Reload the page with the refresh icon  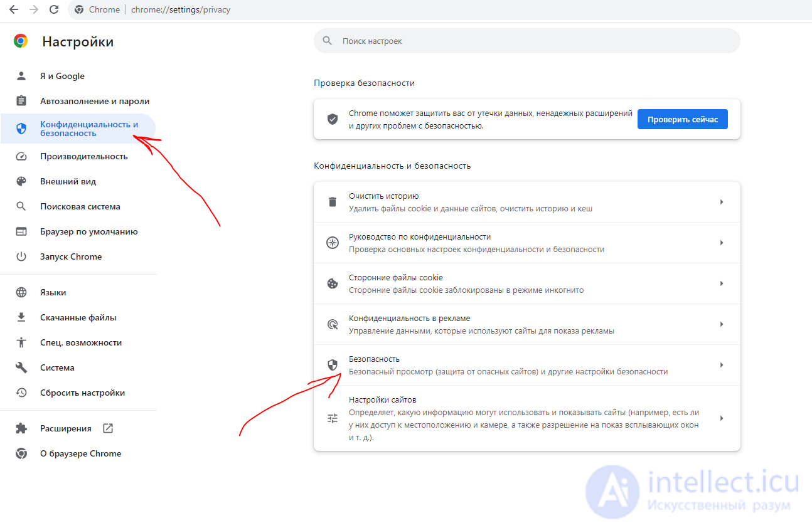tap(54, 9)
